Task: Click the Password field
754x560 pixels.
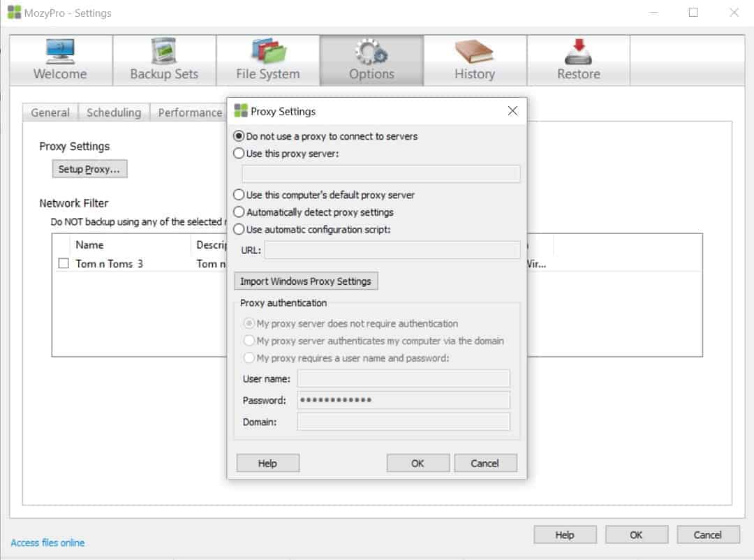Action: click(404, 400)
